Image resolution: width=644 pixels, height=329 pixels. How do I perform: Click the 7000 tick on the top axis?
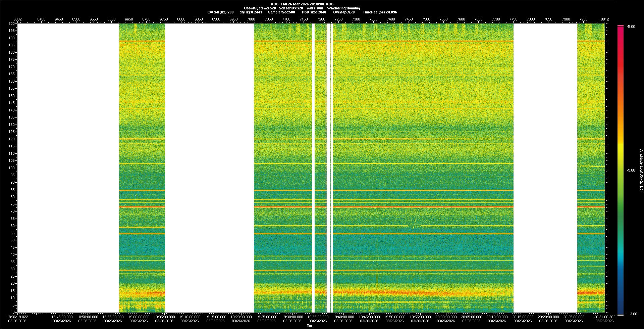(x=251, y=19)
